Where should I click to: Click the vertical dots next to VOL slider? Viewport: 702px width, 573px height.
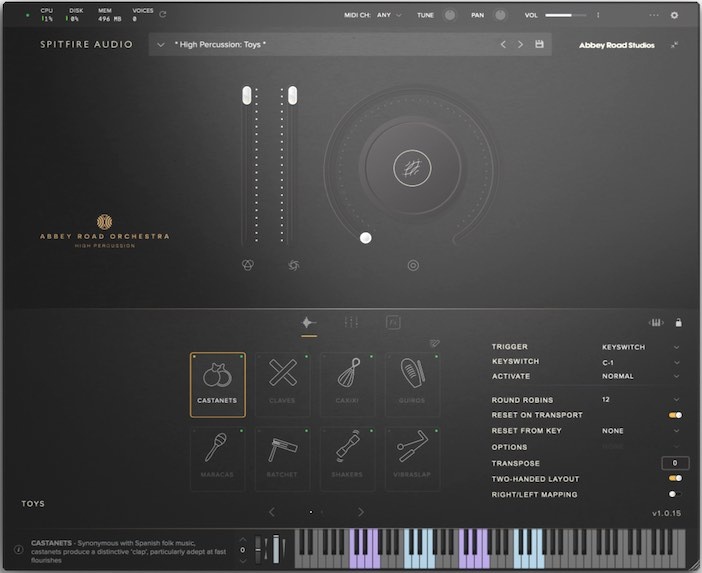tap(598, 15)
